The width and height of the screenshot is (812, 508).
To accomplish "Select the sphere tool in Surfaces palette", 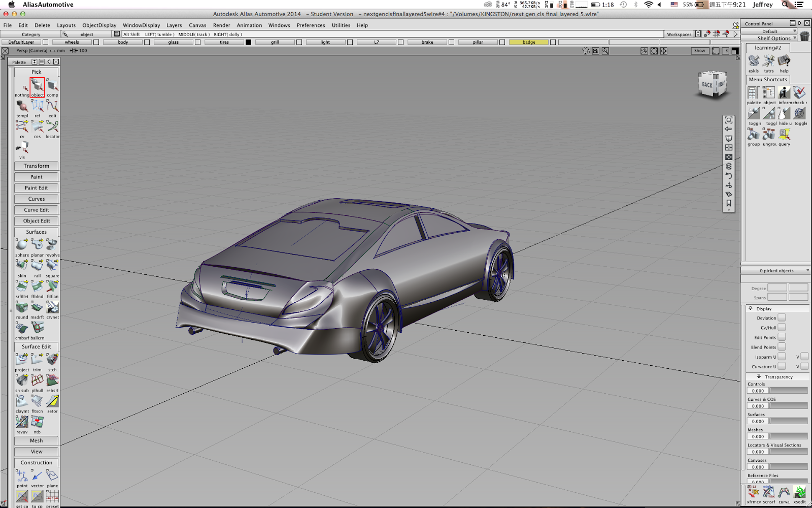I will point(21,244).
